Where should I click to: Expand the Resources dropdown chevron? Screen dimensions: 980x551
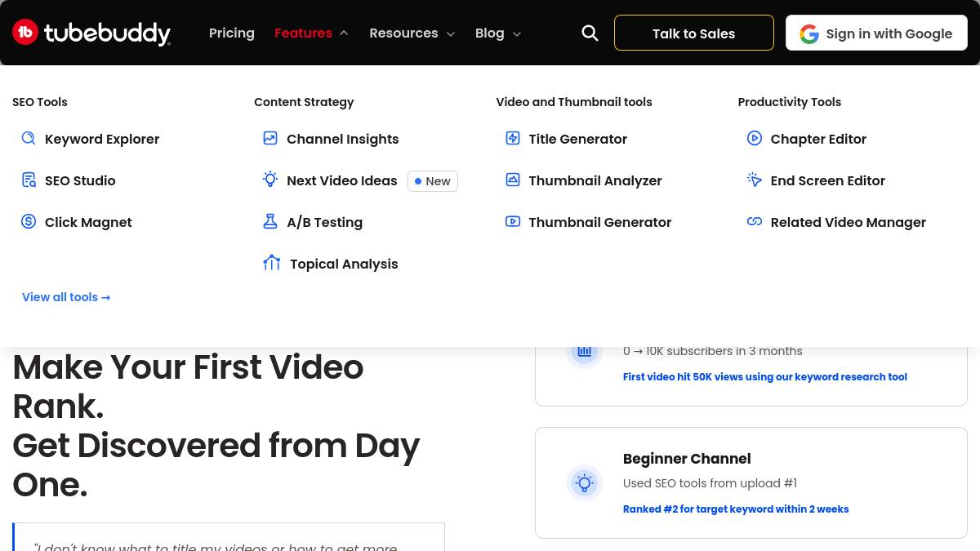450,34
